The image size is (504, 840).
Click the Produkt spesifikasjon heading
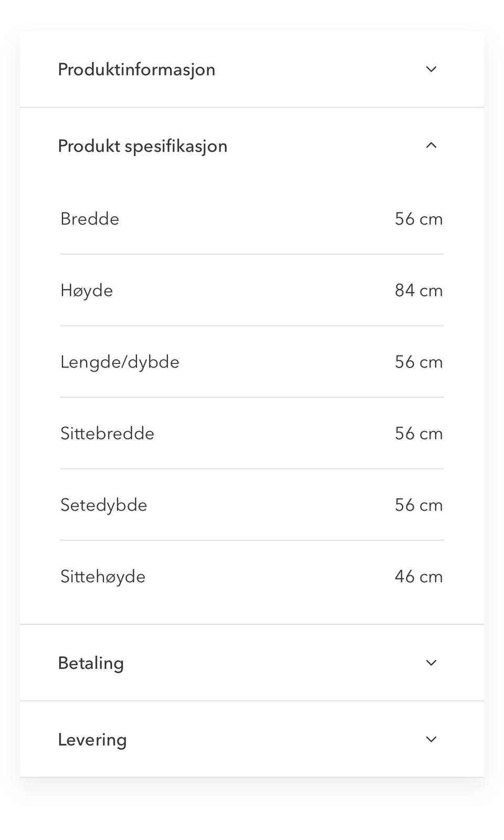click(x=143, y=146)
